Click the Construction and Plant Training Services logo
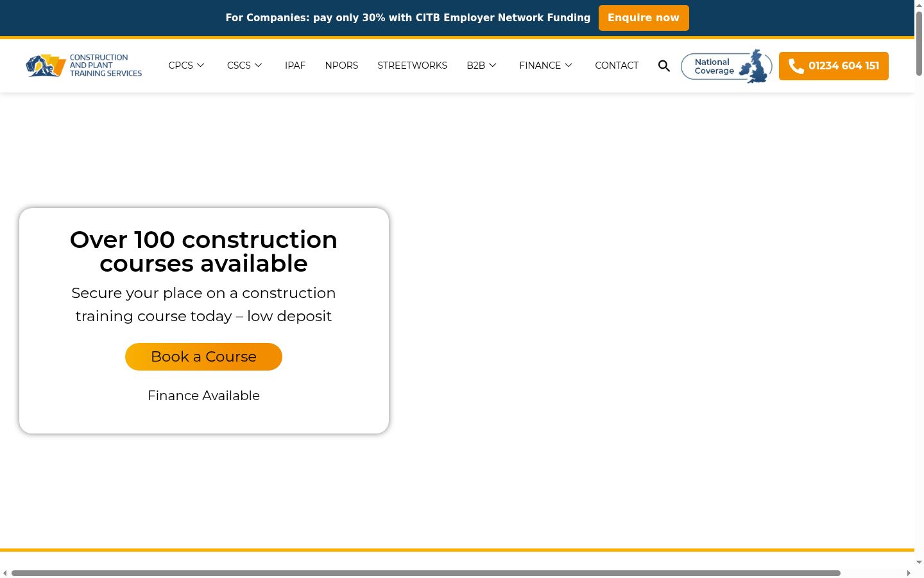Viewport: 924px width, 578px height. tap(84, 66)
